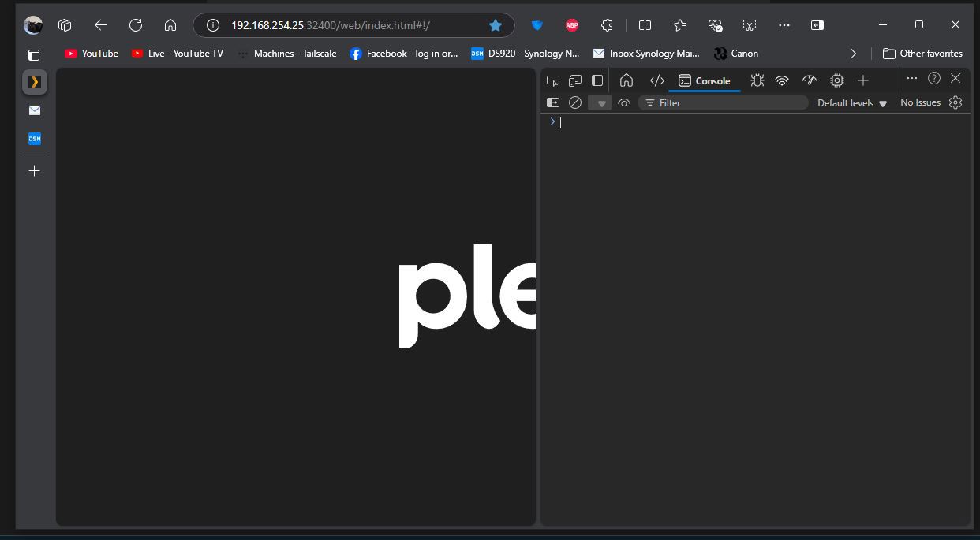Open Inbox Synology Mail bookmark
This screenshot has width=980, height=540.
[x=646, y=54]
